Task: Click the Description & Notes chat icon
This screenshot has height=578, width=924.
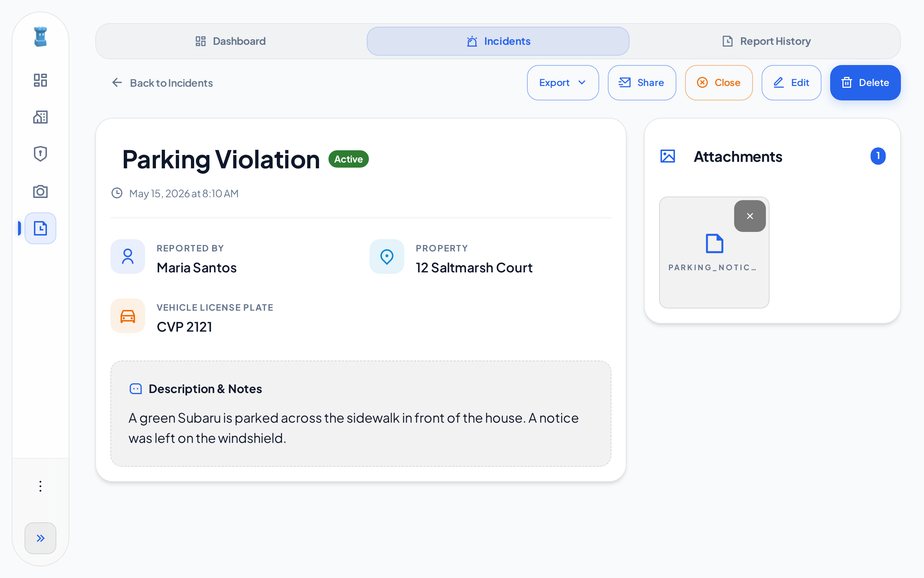Action: pyautogui.click(x=136, y=389)
